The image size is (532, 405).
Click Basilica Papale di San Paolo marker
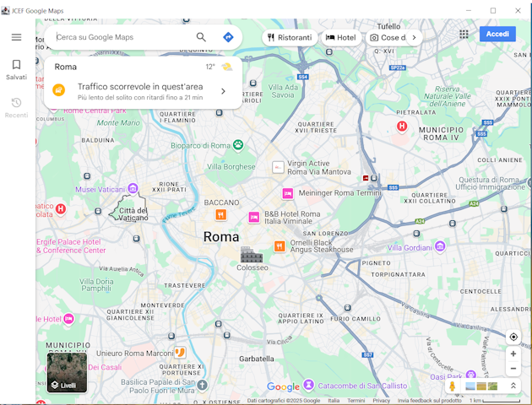point(202,385)
